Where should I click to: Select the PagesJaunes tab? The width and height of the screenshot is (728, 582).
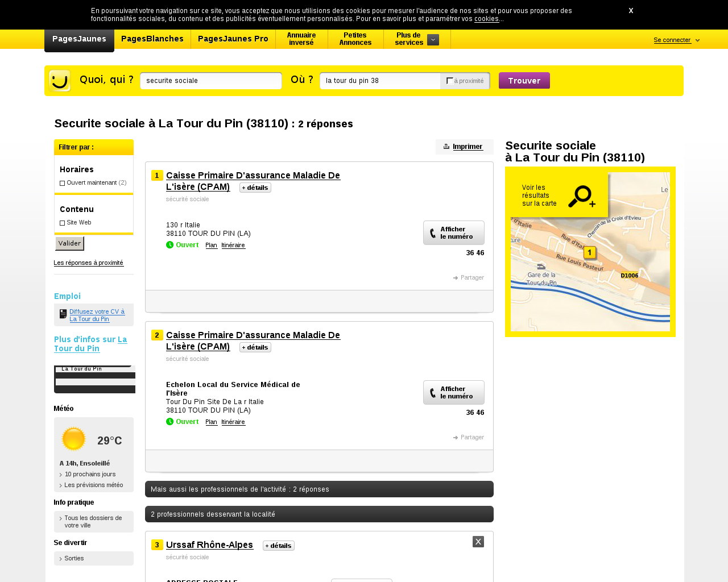click(79, 39)
